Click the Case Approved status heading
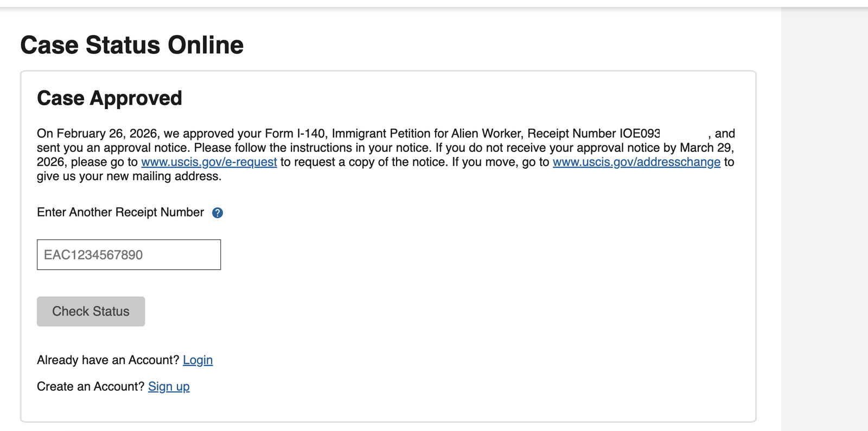This screenshot has height=431, width=868. pos(110,98)
